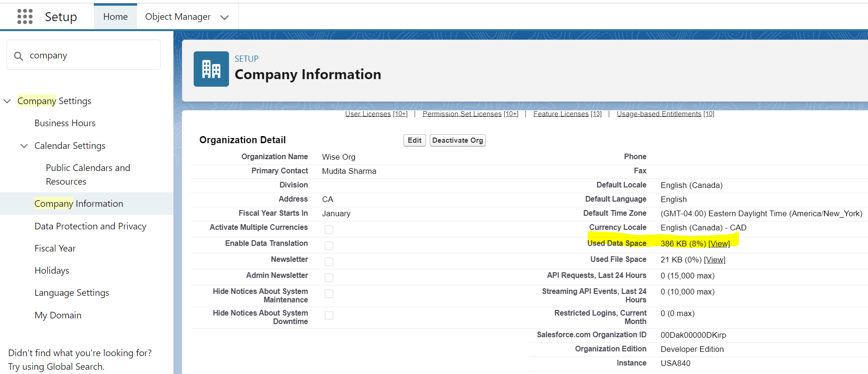Image resolution: width=868 pixels, height=374 pixels.
Task: Toggle Enable Data Translation checkbox
Action: 329,245
